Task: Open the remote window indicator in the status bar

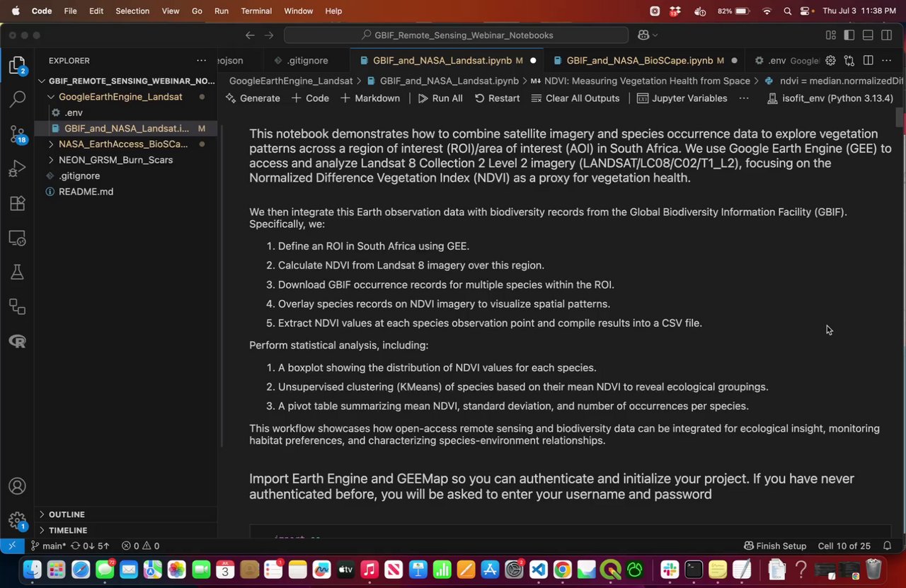Action: point(12,546)
